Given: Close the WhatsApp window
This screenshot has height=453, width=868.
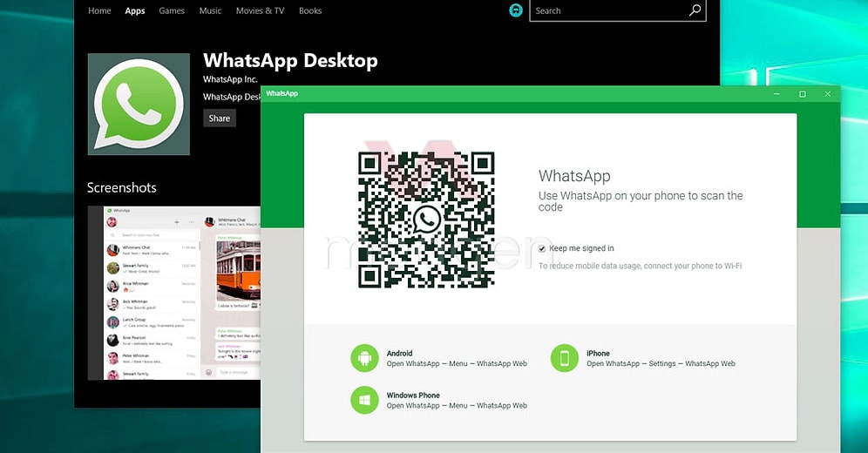Looking at the screenshot, I should point(828,94).
